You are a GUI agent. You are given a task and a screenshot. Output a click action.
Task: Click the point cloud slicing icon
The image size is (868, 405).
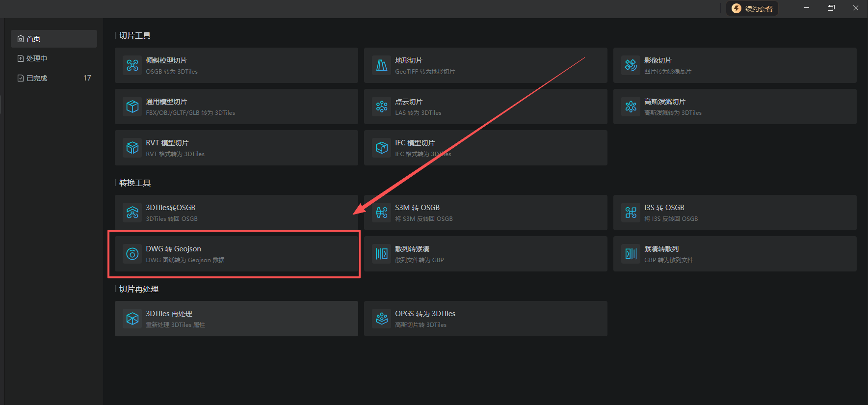click(x=382, y=107)
